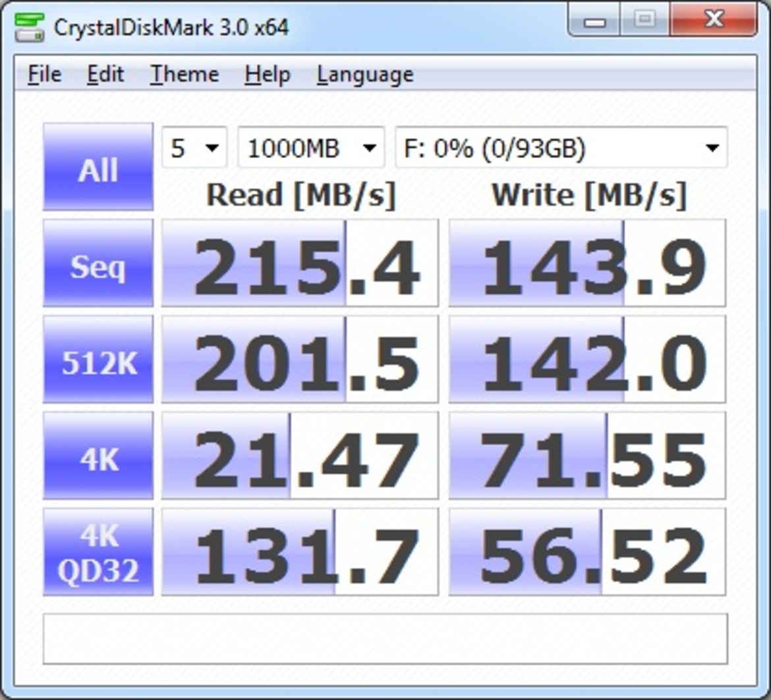Open the File menu
Viewport: 771px width, 700px height.
[x=44, y=74]
